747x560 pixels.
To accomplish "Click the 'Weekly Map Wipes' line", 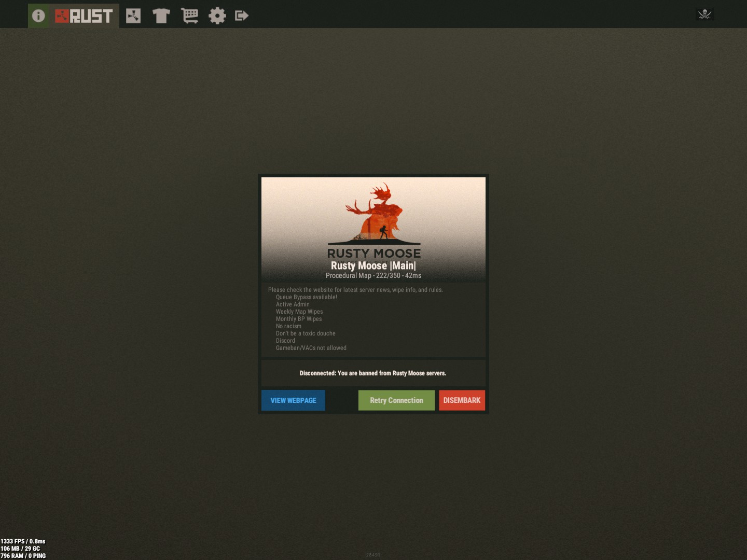I will 299,312.
